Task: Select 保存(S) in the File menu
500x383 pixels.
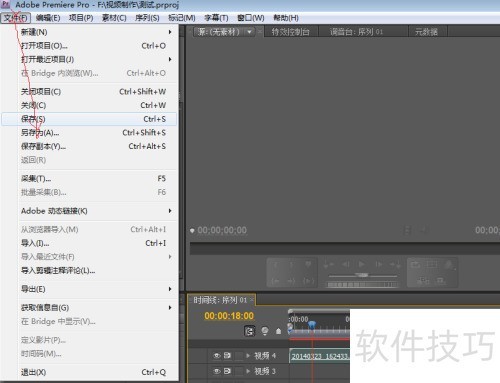Action: click(x=89, y=119)
